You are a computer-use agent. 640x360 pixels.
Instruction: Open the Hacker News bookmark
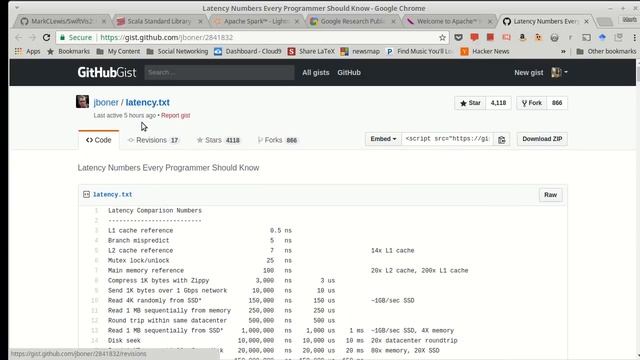pos(485,51)
